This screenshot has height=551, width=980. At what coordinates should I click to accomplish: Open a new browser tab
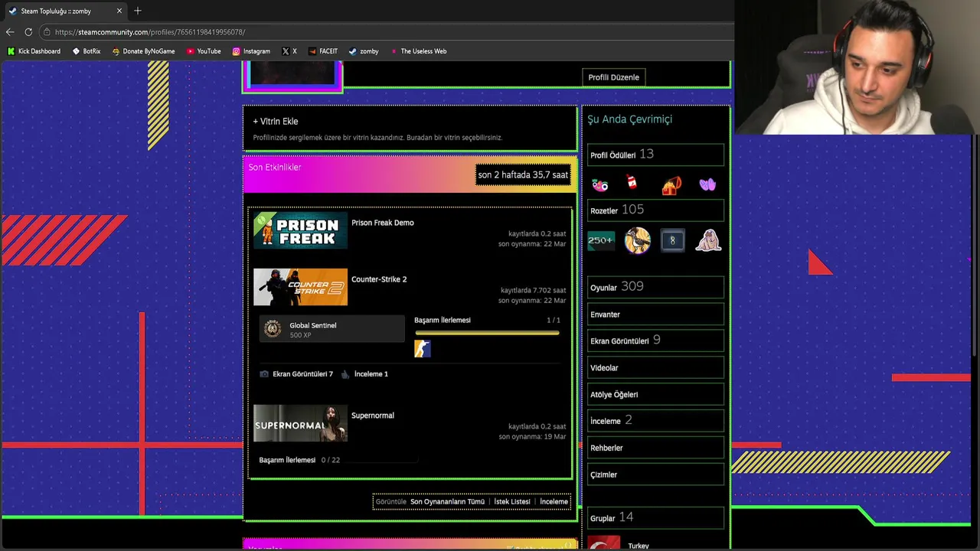pos(138,11)
